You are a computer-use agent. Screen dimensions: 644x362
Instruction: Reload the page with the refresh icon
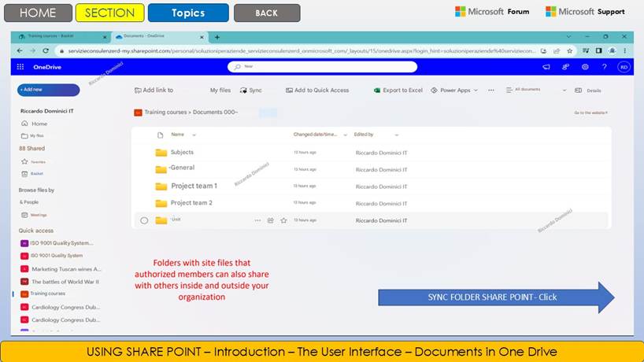[46, 51]
